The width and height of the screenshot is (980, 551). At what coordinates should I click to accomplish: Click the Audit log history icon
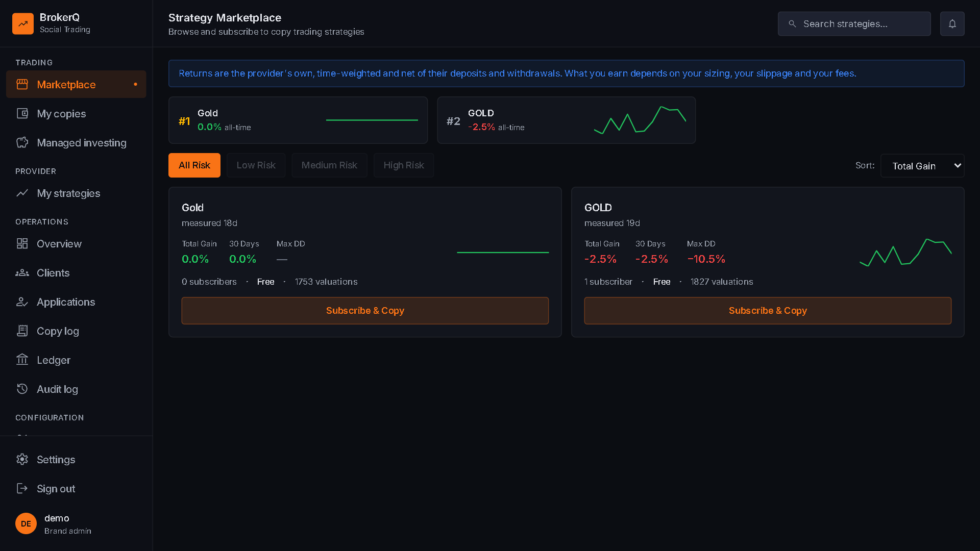pyautogui.click(x=22, y=389)
